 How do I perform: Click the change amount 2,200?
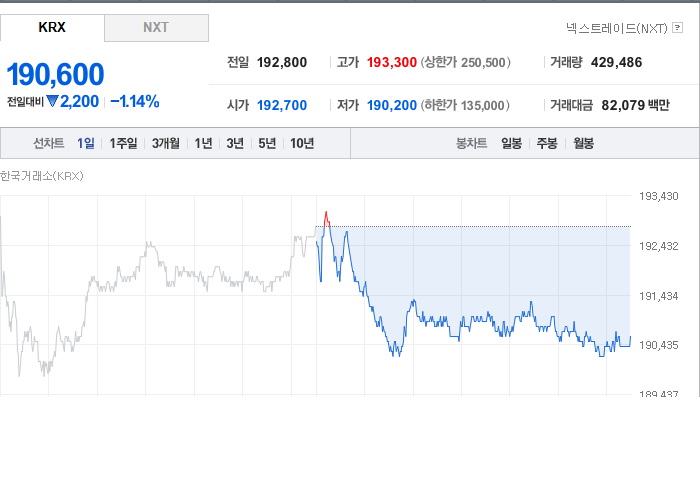pos(79,102)
